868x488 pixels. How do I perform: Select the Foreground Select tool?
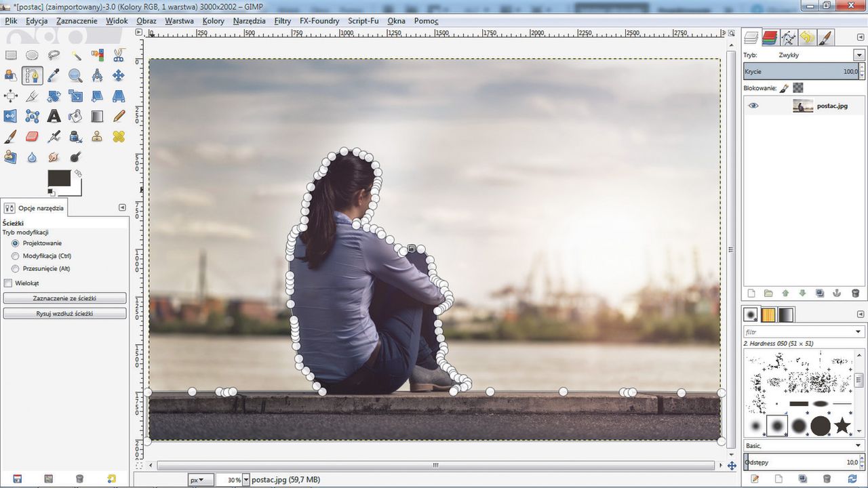pyautogui.click(x=11, y=75)
